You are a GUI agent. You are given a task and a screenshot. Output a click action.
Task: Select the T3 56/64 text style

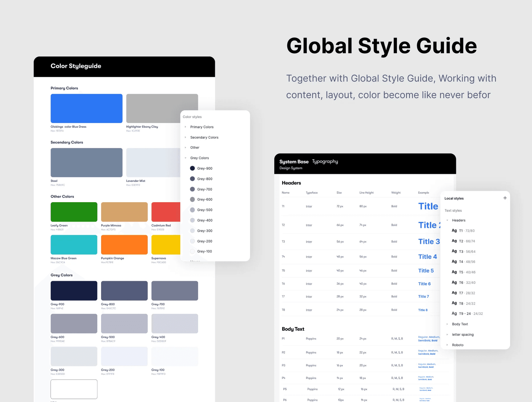[x=467, y=251]
